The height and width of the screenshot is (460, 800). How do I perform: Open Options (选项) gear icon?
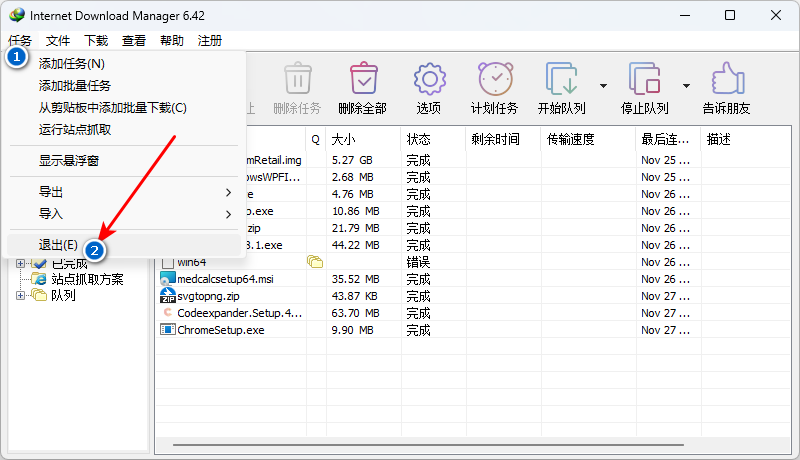coord(429,79)
